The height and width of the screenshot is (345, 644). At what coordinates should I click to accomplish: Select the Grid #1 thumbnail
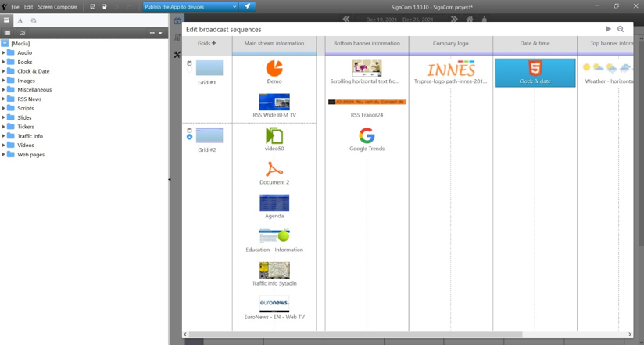tap(209, 68)
